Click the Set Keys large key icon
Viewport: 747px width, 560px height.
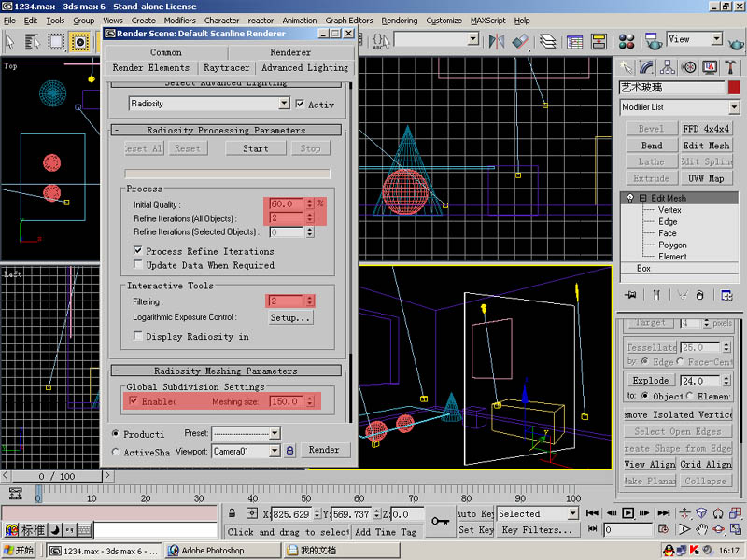point(440,522)
